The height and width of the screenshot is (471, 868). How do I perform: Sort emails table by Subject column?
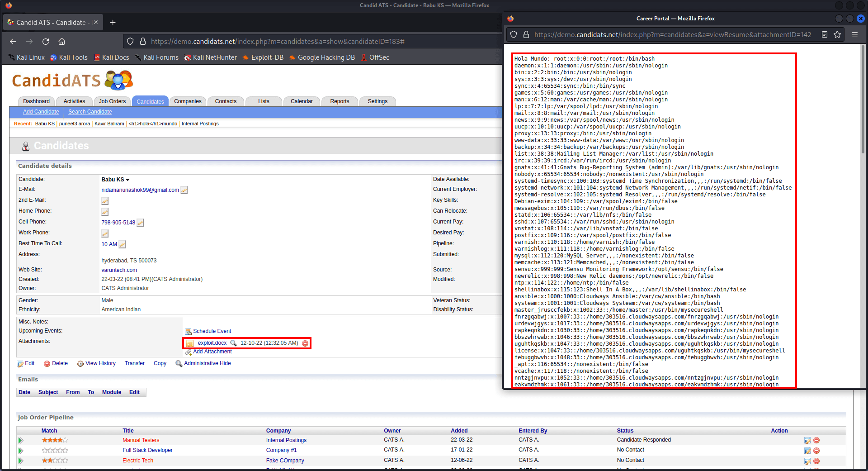48,392
